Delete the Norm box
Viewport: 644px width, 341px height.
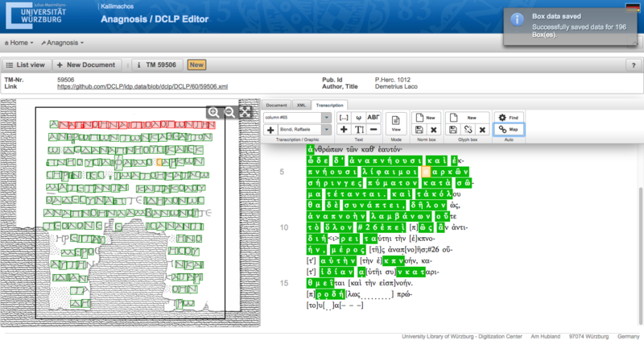click(434, 130)
